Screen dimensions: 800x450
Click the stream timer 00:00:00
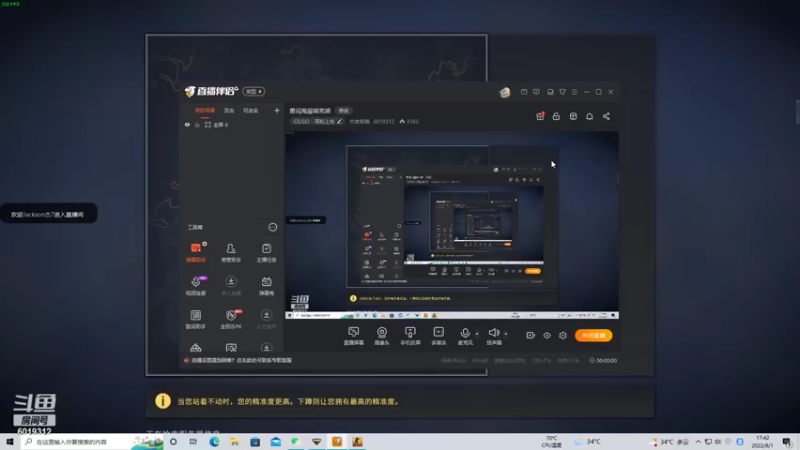[603, 360]
